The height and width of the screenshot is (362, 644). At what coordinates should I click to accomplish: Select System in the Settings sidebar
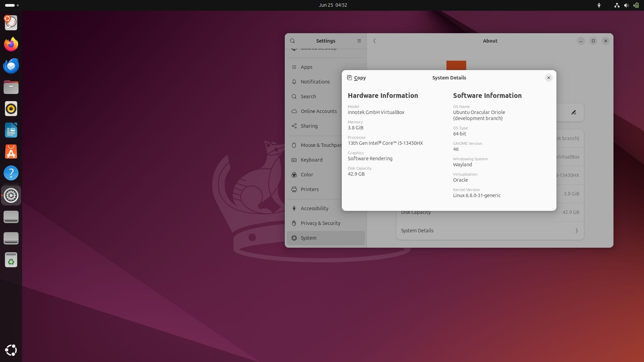point(308,238)
